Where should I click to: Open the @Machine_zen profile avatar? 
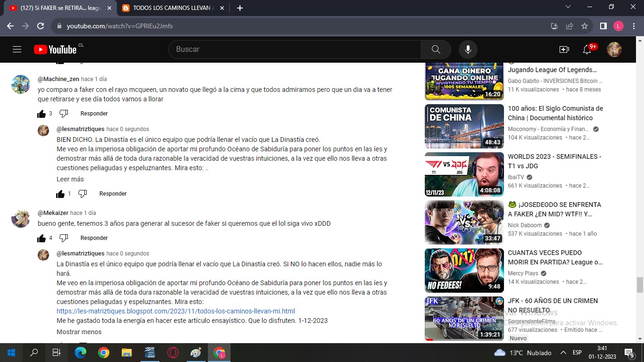click(x=21, y=84)
